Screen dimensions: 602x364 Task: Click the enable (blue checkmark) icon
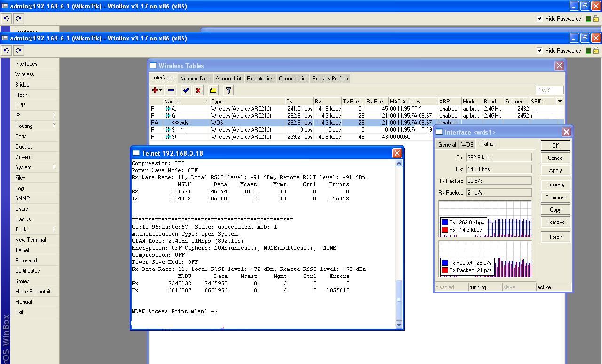coord(186,90)
